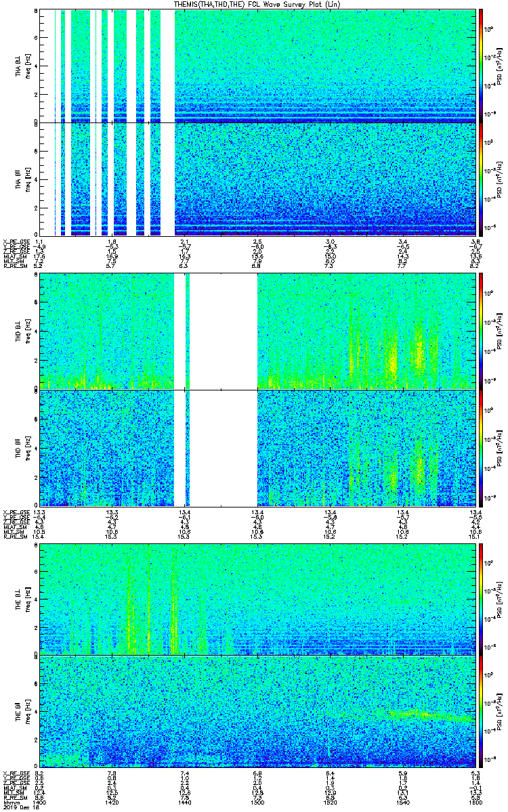Image resolution: width=508 pixels, height=812 pixels.
Task: Click the PSD [nT²/Hz] label beside THD B∥
Action: (x=500, y=448)
